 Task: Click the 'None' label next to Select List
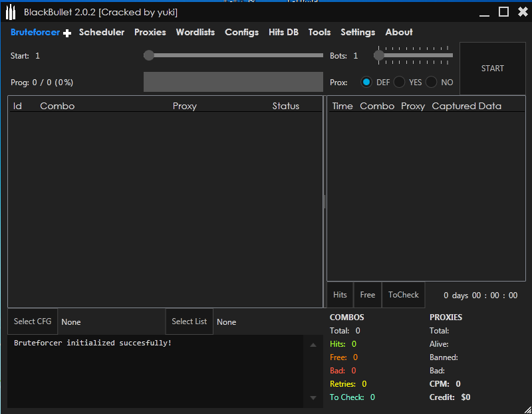point(226,322)
